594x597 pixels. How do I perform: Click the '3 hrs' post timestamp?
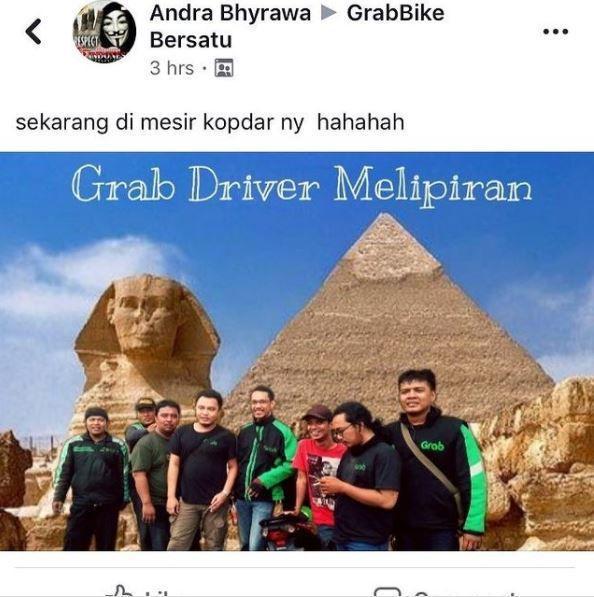(x=172, y=68)
